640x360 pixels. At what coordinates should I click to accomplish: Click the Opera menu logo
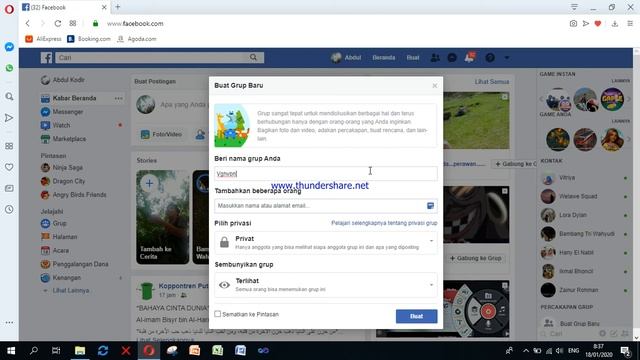click(x=9, y=9)
